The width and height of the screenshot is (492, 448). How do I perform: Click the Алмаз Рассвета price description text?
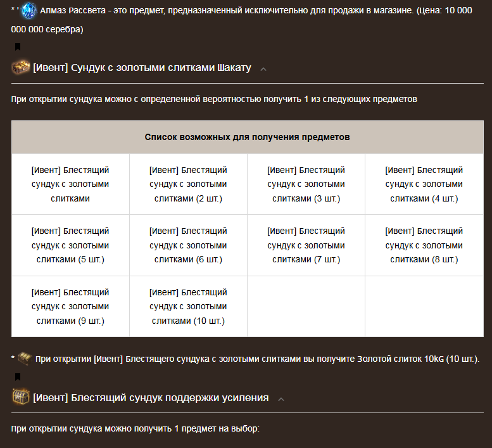click(242, 20)
